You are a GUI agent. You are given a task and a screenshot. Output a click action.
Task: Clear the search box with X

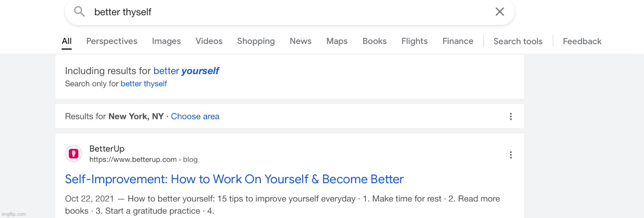tap(499, 12)
